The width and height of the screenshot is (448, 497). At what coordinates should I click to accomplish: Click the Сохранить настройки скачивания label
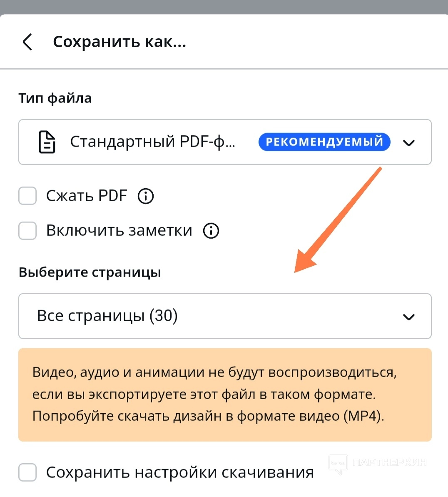(180, 472)
